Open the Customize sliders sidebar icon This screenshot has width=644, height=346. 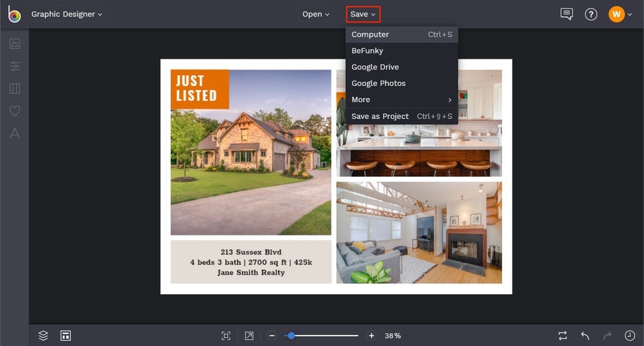coord(15,66)
